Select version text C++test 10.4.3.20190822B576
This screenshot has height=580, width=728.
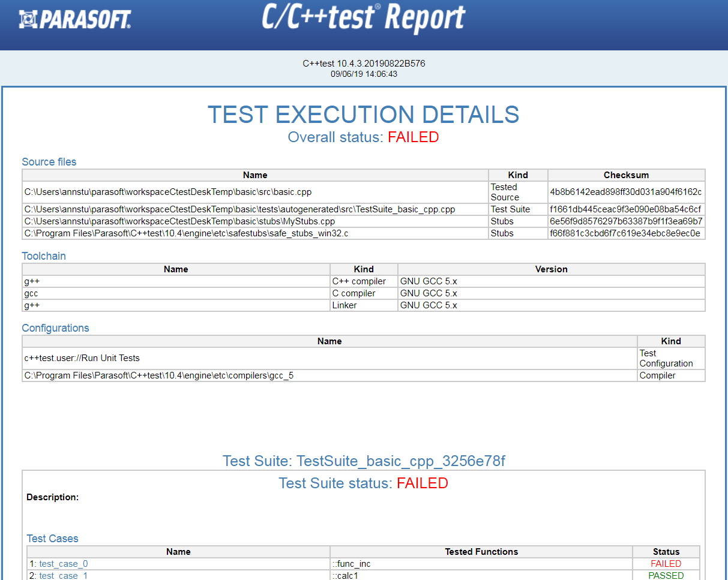tap(364, 64)
